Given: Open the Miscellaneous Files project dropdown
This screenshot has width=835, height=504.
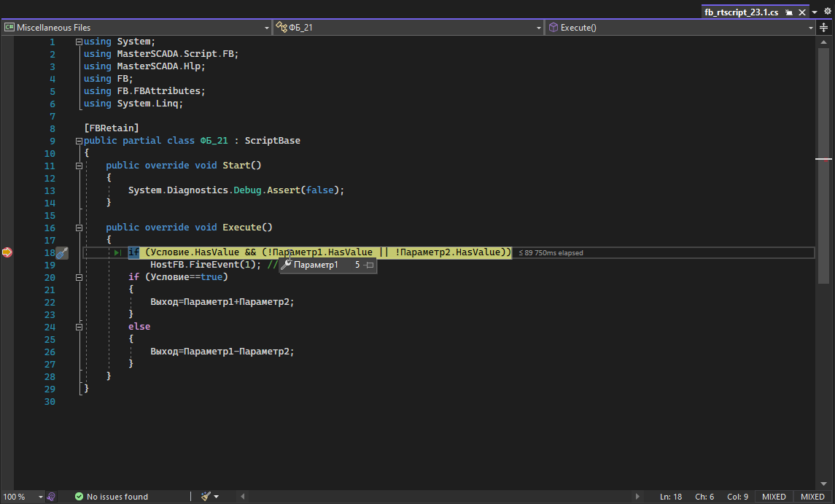Looking at the screenshot, I should click(x=267, y=28).
